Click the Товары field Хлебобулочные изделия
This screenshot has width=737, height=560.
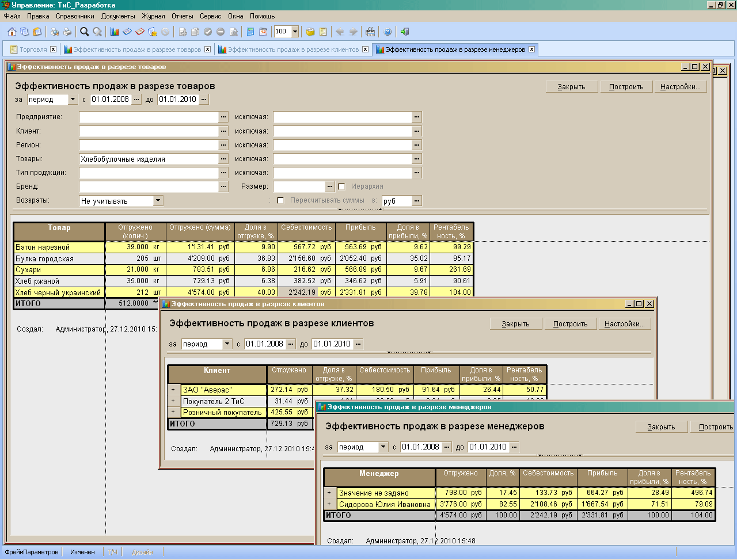pyautogui.click(x=149, y=159)
